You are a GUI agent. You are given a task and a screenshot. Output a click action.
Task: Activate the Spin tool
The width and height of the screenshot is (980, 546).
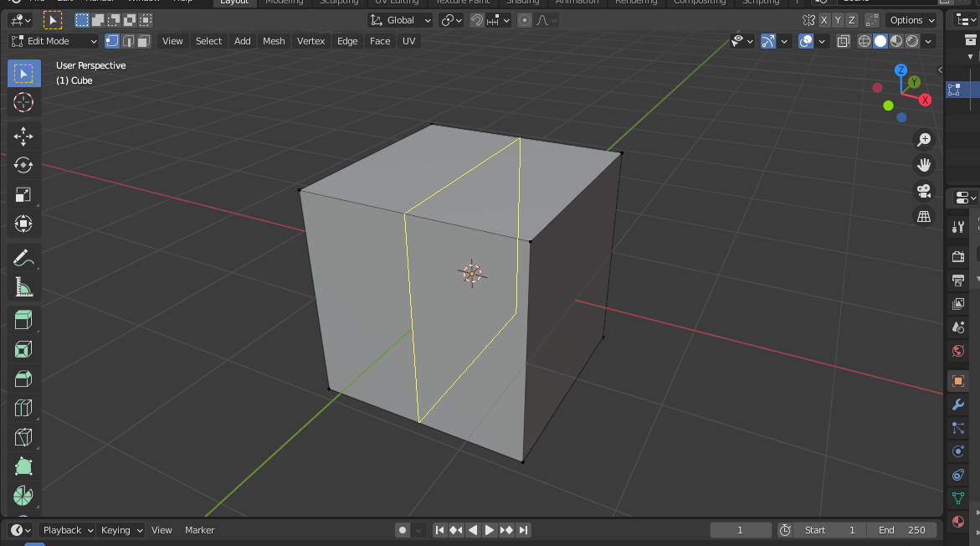(x=23, y=496)
